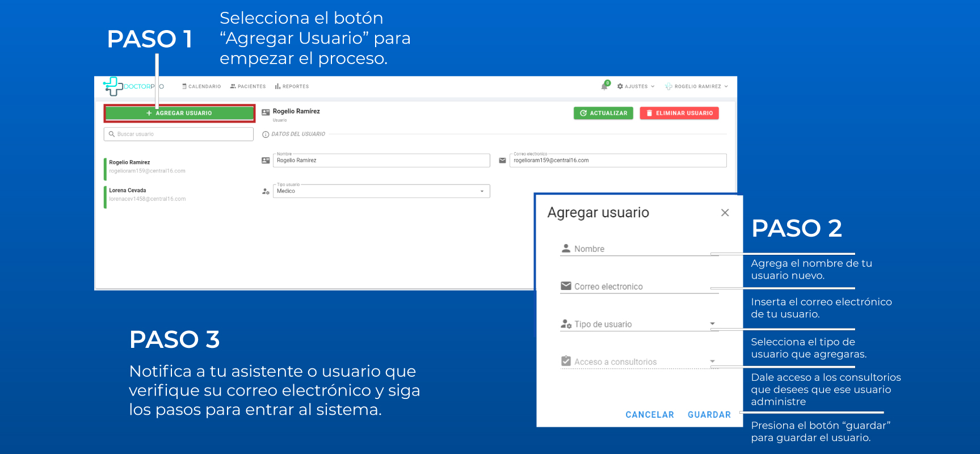This screenshot has height=454, width=980.
Task: Go to the Calendario menu
Action: 201,87
